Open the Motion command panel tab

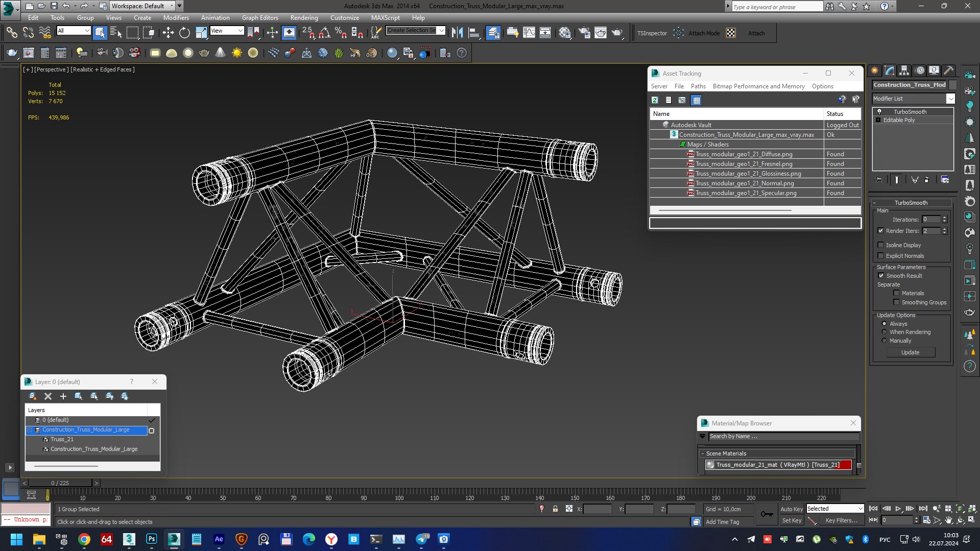919,70
